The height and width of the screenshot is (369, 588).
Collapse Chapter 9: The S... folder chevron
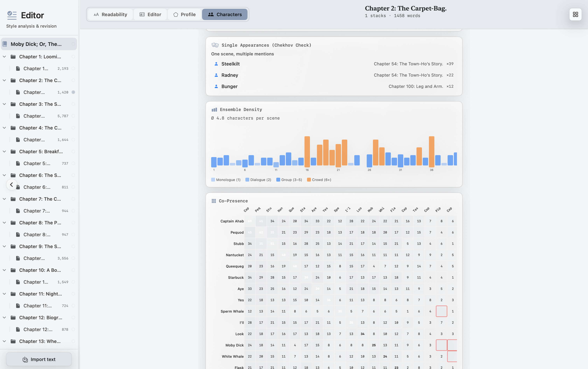pyautogui.click(x=4, y=247)
